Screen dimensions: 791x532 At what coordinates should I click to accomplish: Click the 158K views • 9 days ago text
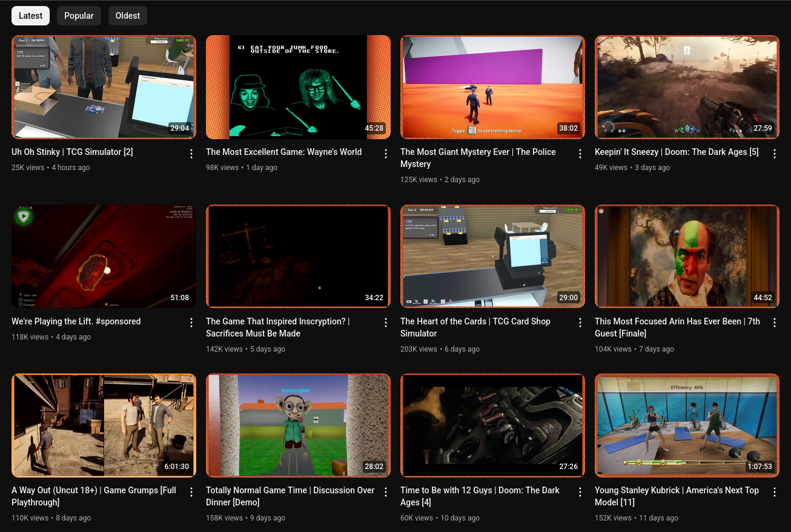click(246, 517)
